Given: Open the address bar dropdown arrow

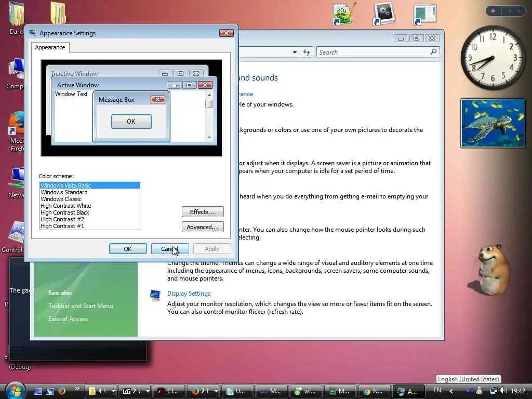Looking at the screenshot, I should [295, 52].
